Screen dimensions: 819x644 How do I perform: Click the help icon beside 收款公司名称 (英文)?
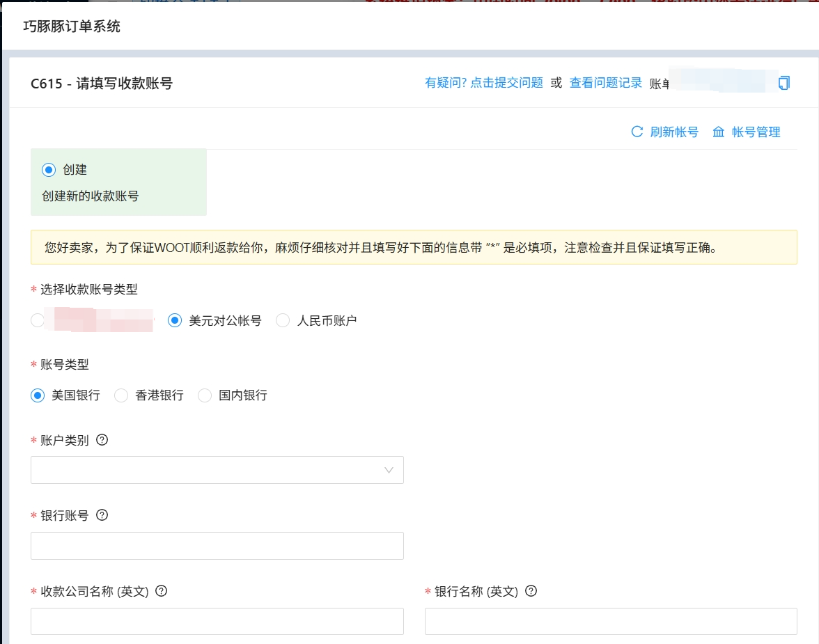[x=162, y=591]
